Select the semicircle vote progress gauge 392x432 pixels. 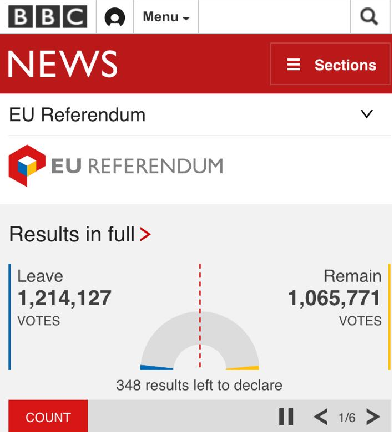200,341
